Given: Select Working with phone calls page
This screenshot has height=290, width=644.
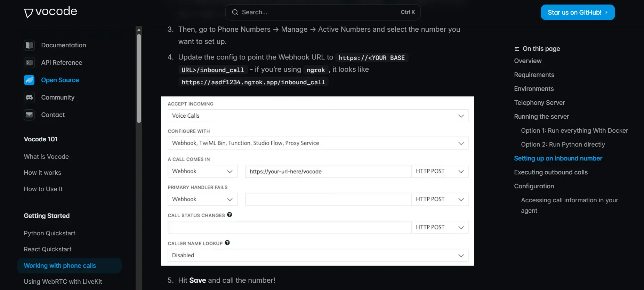Looking at the screenshot, I should point(69,266).
